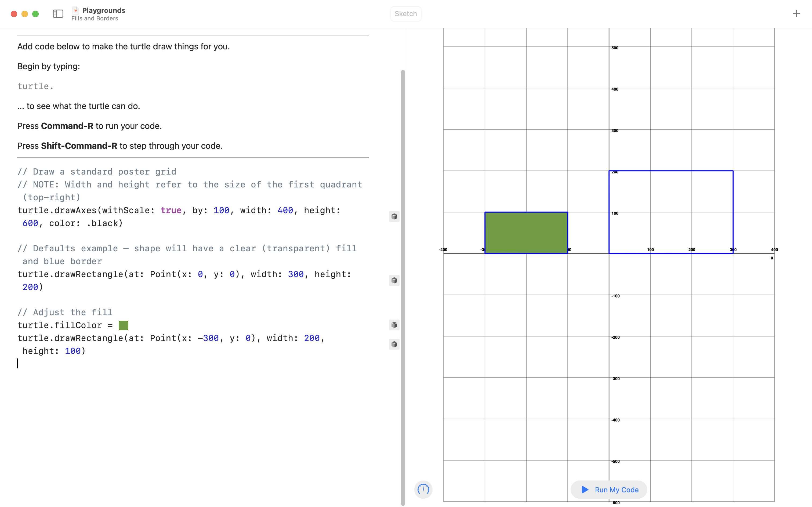812x507 pixels.
Task: Click result cube beside first drawRectangle line
Action: [x=394, y=280]
